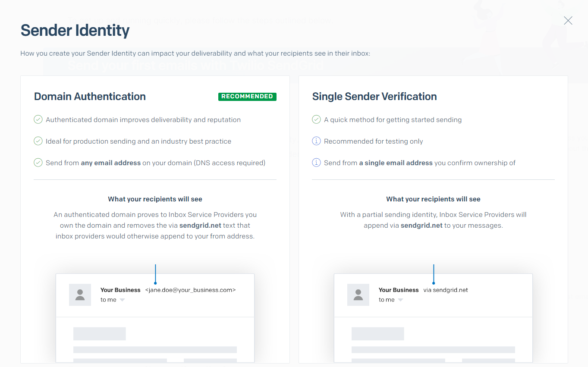Click the checkmark beside 'Send from any email address'
The height and width of the screenshot is (367, 588).
[x=38, y=163]
